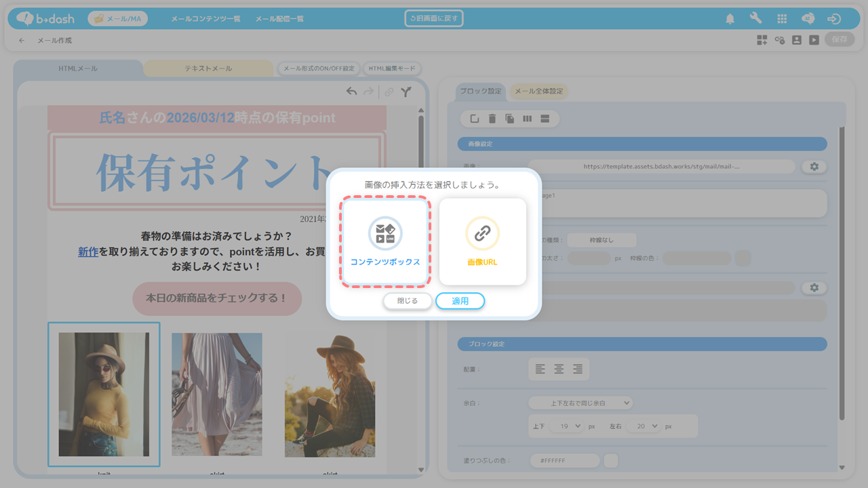The image size is (868, 488).
Task: Click the undo arrow in editor
Action: click(351, 92)
